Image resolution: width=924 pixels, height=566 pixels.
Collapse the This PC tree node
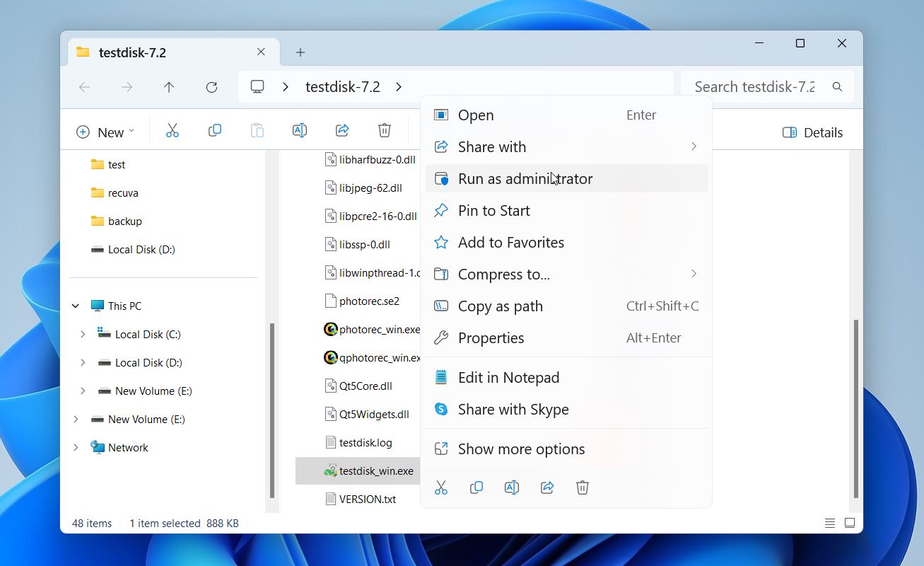click(x=76, y=306)
